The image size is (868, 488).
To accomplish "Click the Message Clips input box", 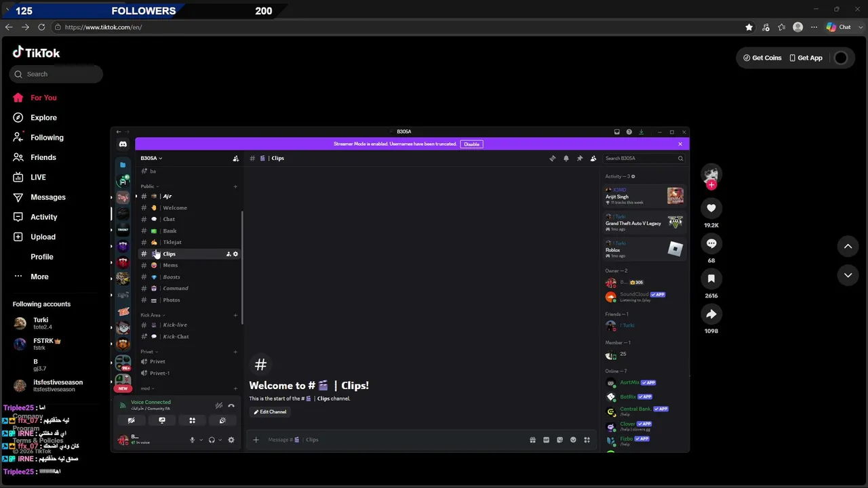I will [393, 440].
